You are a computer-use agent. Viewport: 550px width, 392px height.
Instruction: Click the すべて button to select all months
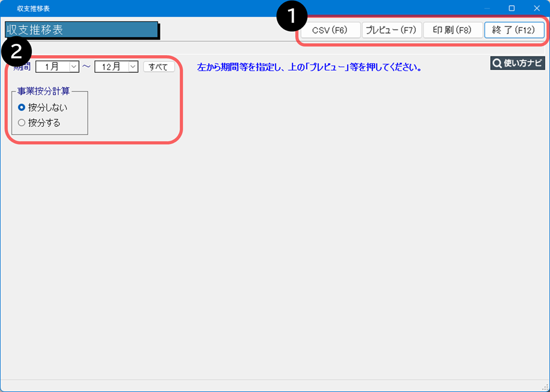159,67
